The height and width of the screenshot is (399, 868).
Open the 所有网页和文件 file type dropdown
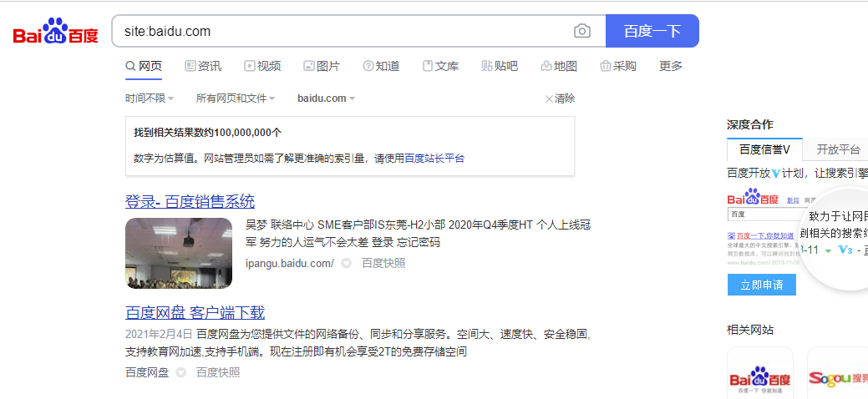(x=236, y=98)
